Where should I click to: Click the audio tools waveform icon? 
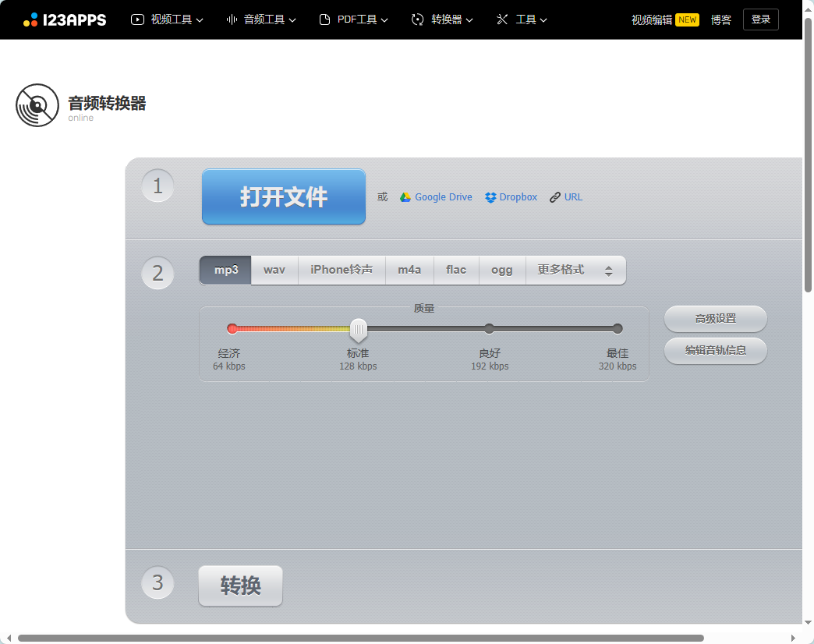coord(232,19)
